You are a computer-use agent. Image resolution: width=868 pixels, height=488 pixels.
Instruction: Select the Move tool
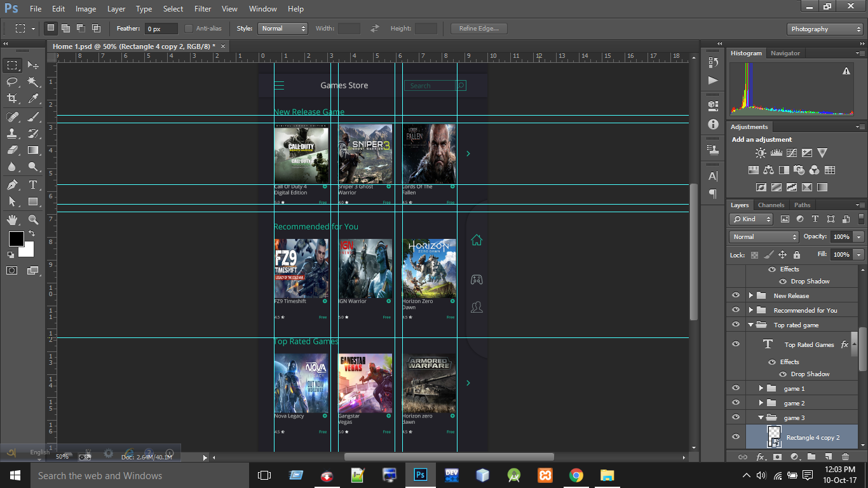click(33, 65)
